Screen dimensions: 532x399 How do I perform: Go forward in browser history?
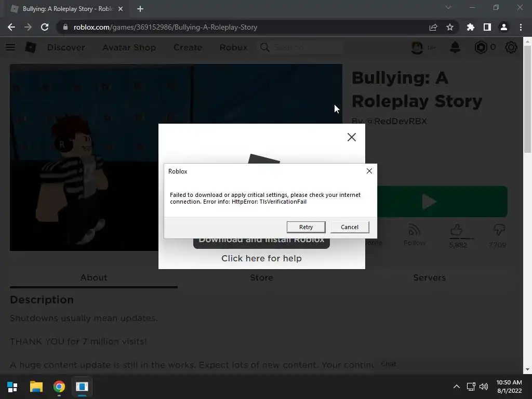[x=28, y=27]
